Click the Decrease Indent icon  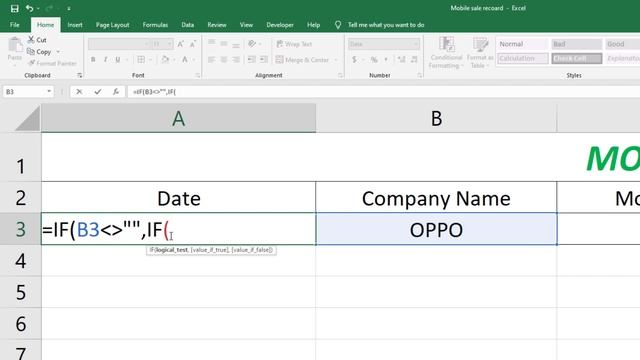click(x=251, y=60)
